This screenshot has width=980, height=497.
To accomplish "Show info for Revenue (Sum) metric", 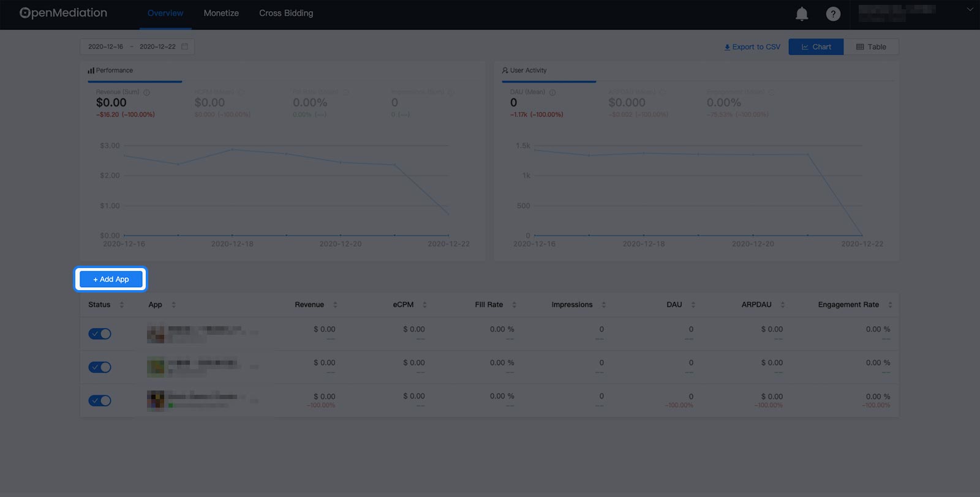I will click(x=146, y=92).
